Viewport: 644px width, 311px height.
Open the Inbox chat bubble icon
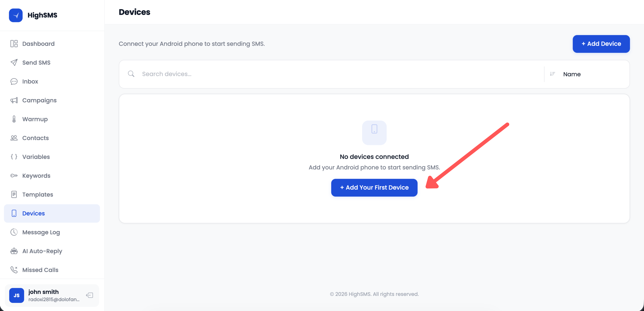pyautogui.click(x=14, y=81)
